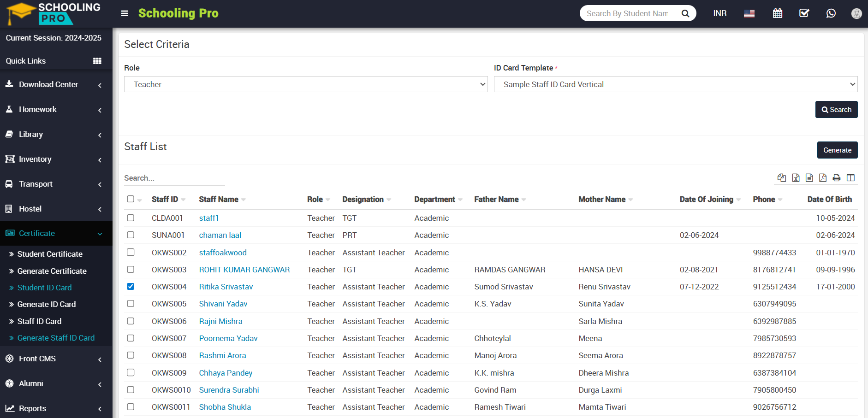Open Surendra Surabhi staff profile link
This screenshot has height=418, width=868.
tap(229, 390)
